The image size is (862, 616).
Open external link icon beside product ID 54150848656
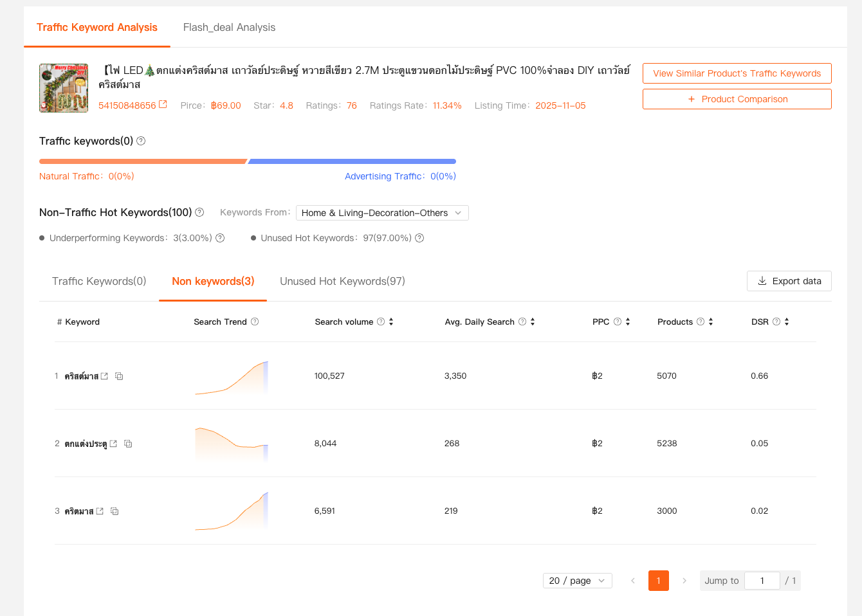[x=163, y=104]
